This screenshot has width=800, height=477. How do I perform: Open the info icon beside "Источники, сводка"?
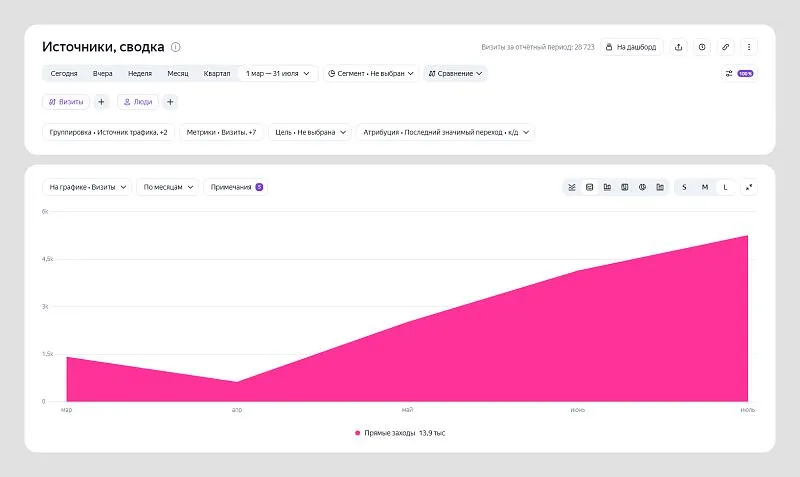[176, 47]
